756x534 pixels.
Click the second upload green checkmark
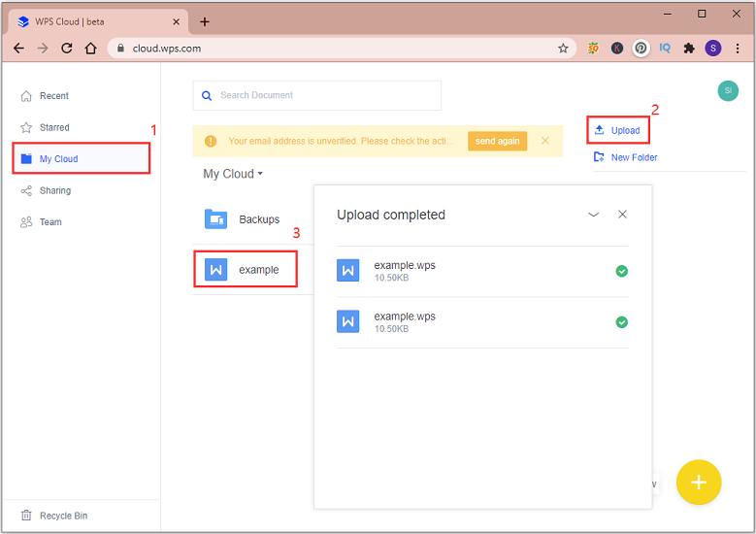[x=622, y=321]
